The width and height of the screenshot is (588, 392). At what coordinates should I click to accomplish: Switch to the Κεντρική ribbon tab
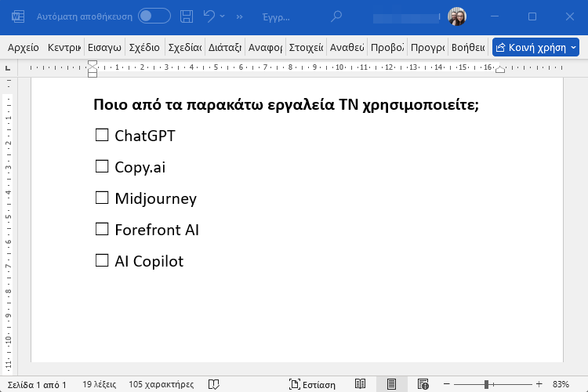tap(64, 48)
